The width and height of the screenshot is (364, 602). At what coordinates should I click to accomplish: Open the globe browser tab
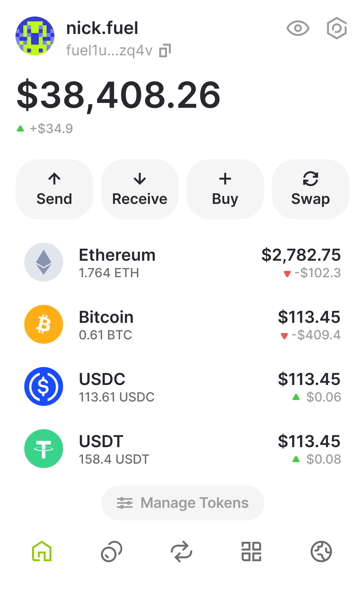[321, 551]
